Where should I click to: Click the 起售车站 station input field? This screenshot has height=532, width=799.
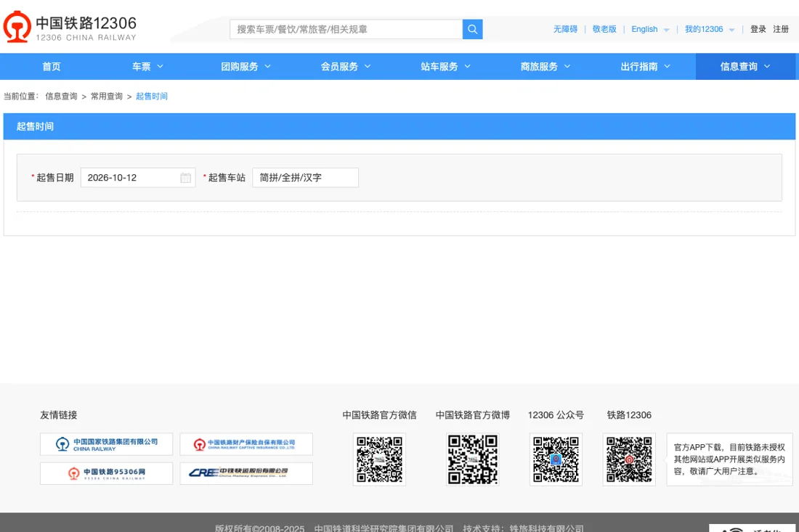(x=305, y=178)
